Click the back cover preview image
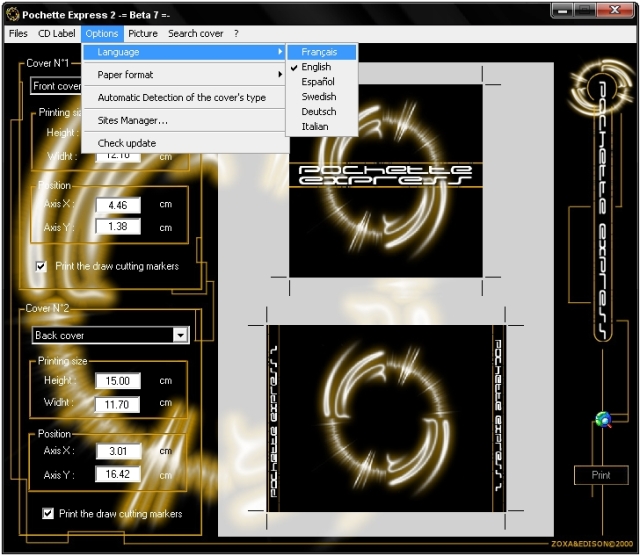The image size is (640, 556). click(386, 418)
